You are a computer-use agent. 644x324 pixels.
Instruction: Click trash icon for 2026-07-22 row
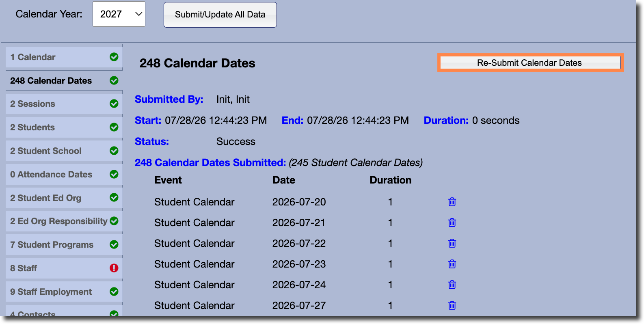tap(452, 243)
